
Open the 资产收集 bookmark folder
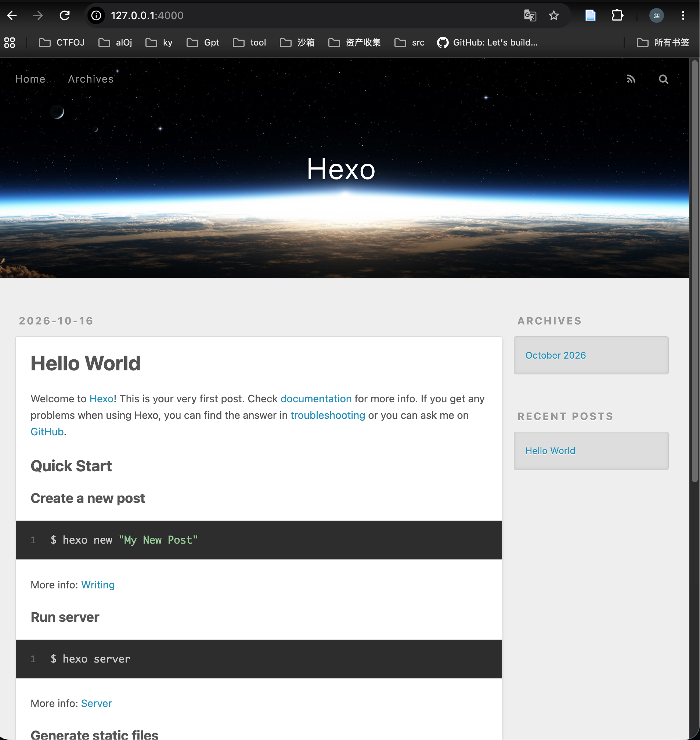pos(354,43)
